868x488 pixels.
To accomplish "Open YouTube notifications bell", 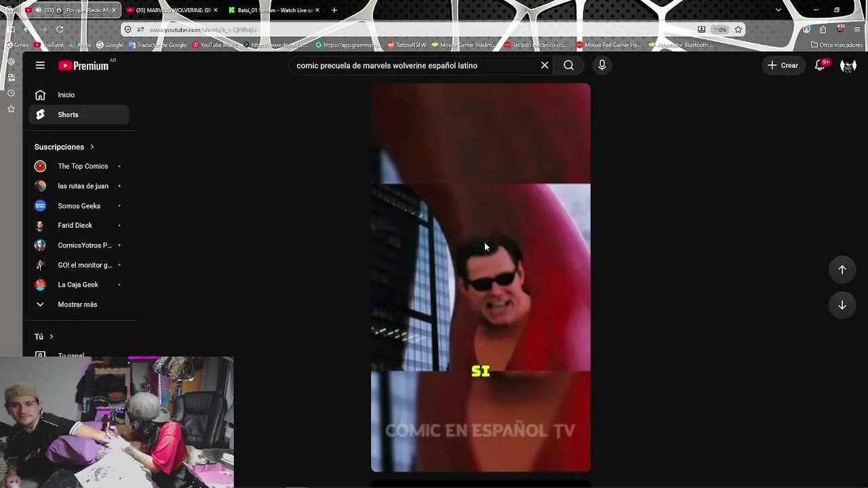I will [820, 65].
